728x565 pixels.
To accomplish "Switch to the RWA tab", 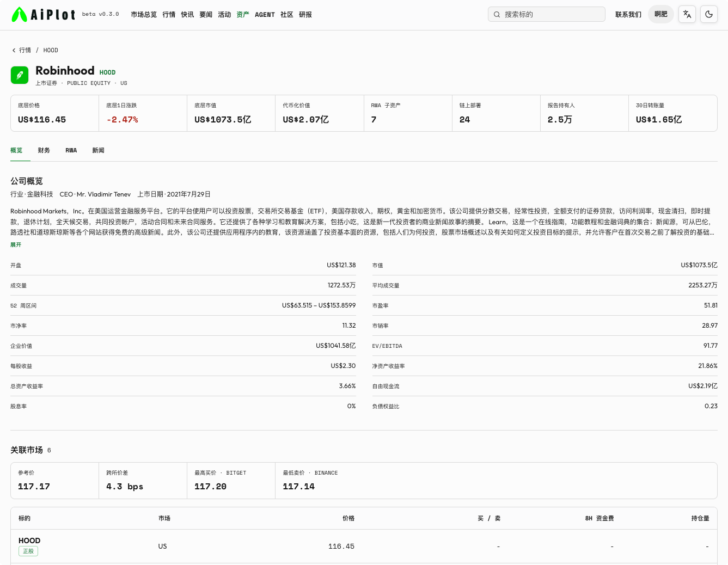I will point(71,150).
